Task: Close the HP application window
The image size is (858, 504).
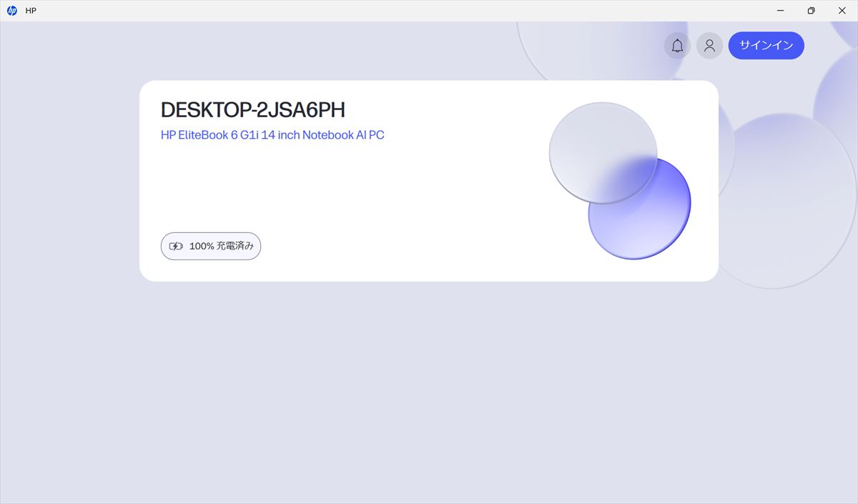Action: pyautogui.click(x=842, y=11)
